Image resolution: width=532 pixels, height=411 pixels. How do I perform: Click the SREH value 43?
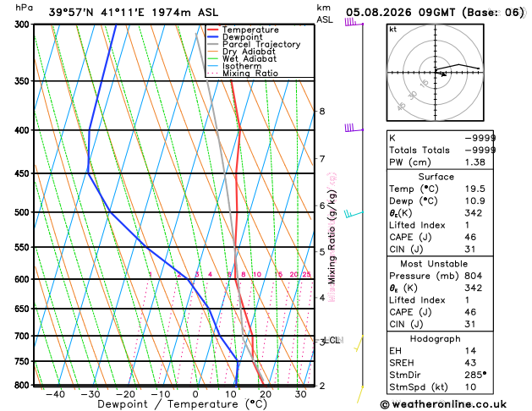[470, 363]
